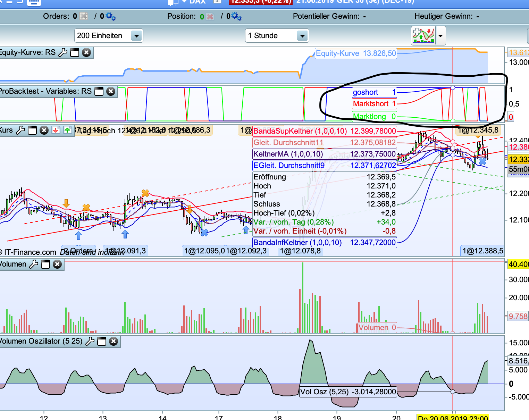This screenshot has width=529, height=420.
Task: Expand the 1 Stunde timeframe dropdown
Action: (x=302, y=36)
